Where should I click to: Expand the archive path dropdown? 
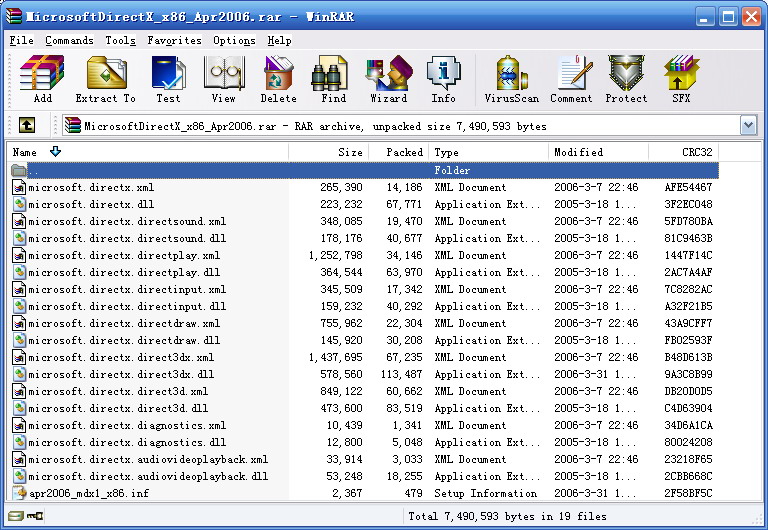pyautogui.click(x=748, y=125)
